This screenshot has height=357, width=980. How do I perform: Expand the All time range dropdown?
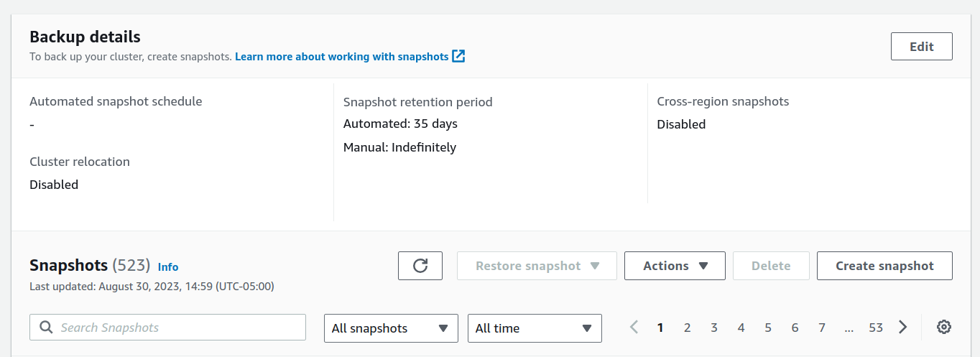[535, 328]
